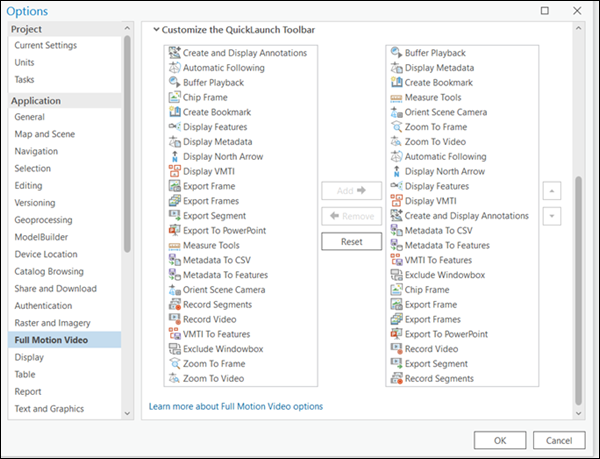Choose Record Video icon in left list

(174, 320)
